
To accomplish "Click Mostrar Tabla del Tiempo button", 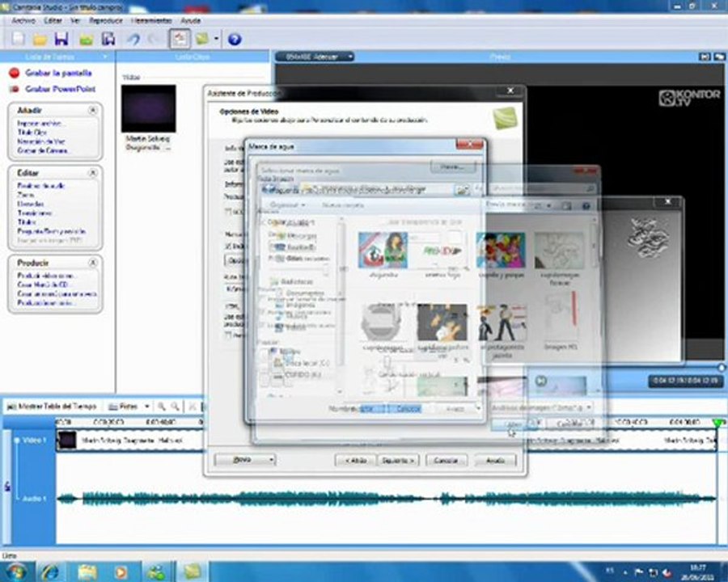I will pos(52,407).
